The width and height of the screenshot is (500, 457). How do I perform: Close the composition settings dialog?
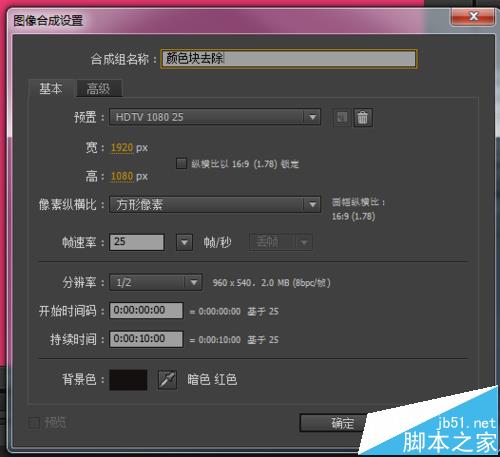click(x=473, y=17)
